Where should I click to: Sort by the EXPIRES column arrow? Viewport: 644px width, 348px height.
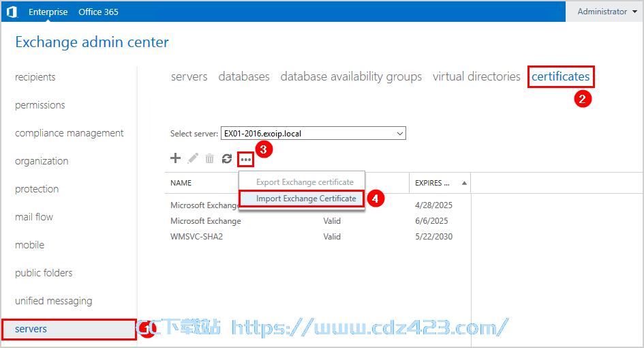coord(464,183)
